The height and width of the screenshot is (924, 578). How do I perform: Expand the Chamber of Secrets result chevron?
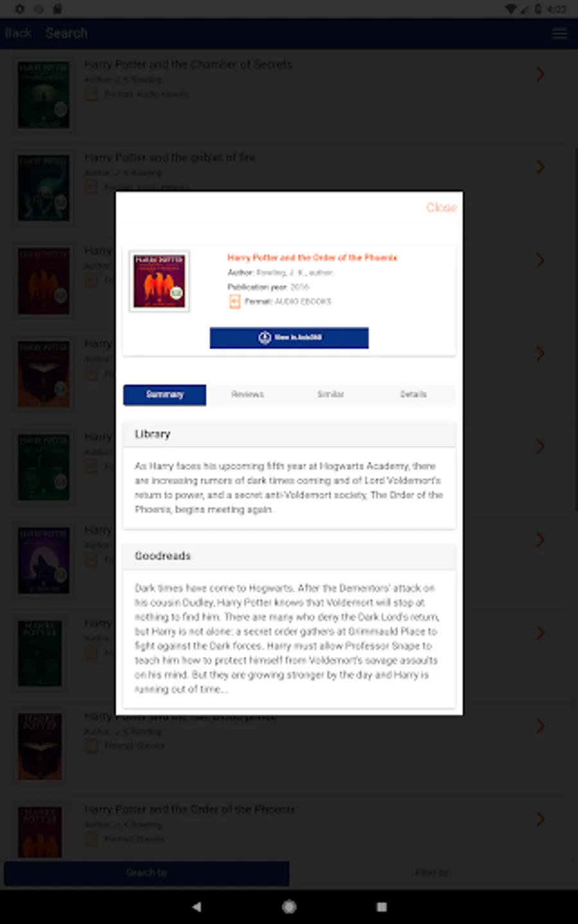tap(540, 74)
